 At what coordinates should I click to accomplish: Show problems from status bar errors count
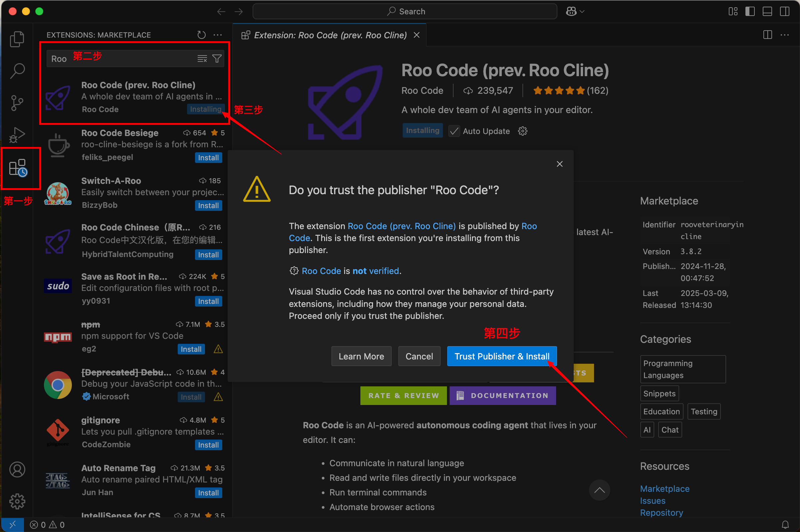click(47, 525)
